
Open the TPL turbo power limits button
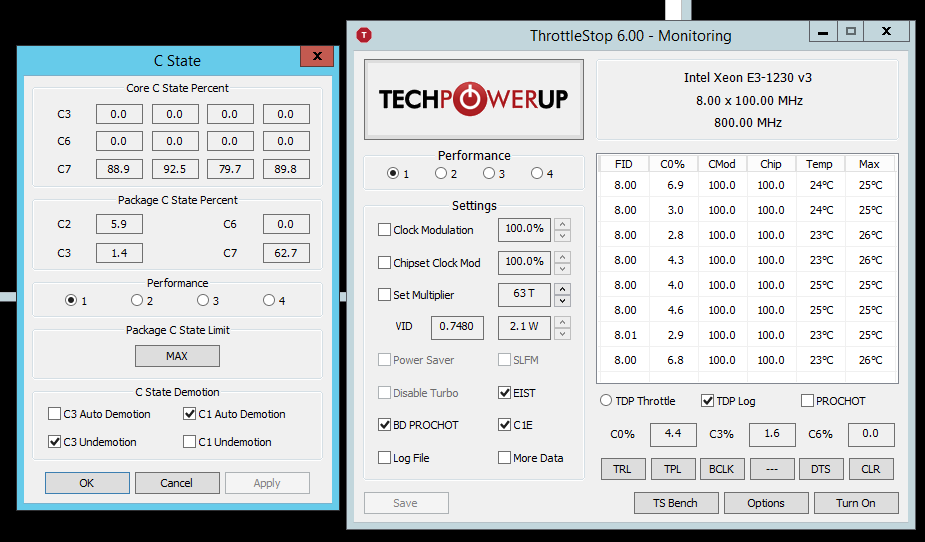point(673,469)
